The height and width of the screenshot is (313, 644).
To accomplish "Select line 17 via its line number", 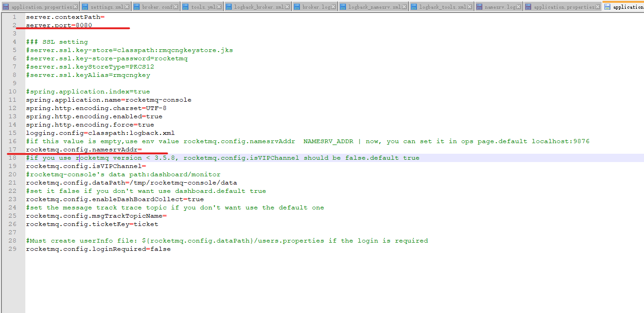I will coord(12,150).
